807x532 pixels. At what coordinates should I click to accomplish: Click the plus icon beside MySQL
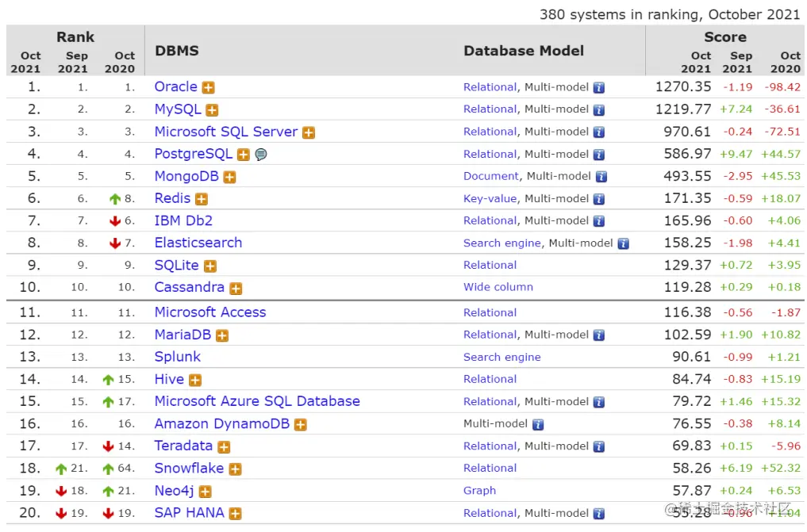(x=212, y=109)
